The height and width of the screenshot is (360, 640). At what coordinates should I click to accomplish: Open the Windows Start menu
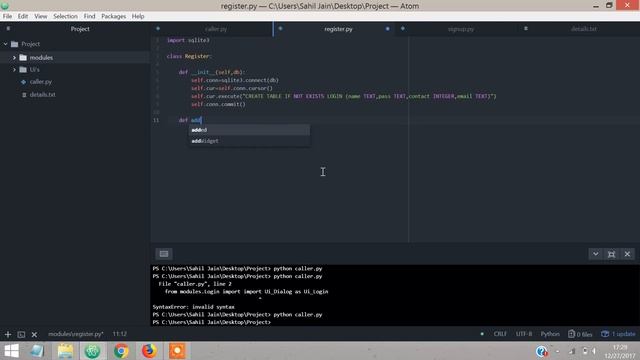11,351
